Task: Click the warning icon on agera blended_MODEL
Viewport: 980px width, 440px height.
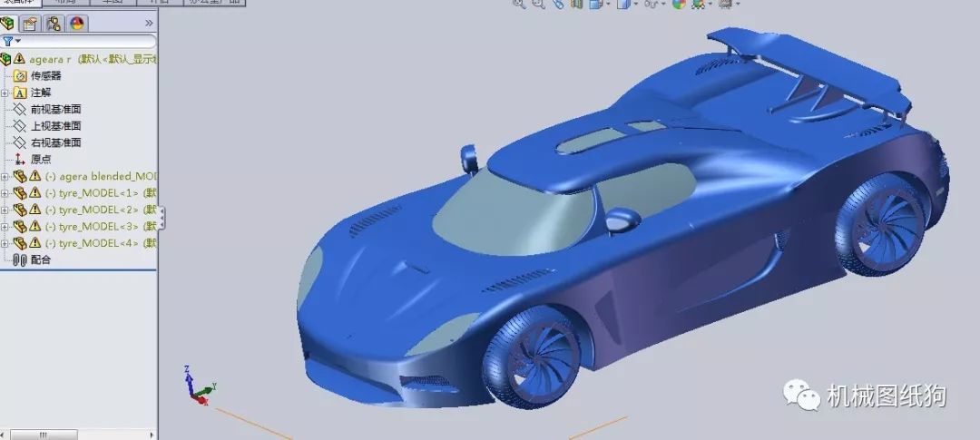Action: coord(35,176)
